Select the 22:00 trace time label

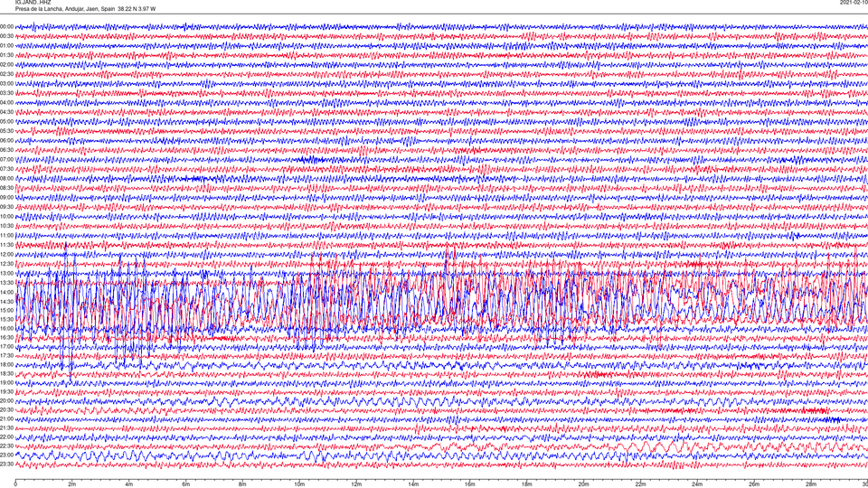point(6,437)
